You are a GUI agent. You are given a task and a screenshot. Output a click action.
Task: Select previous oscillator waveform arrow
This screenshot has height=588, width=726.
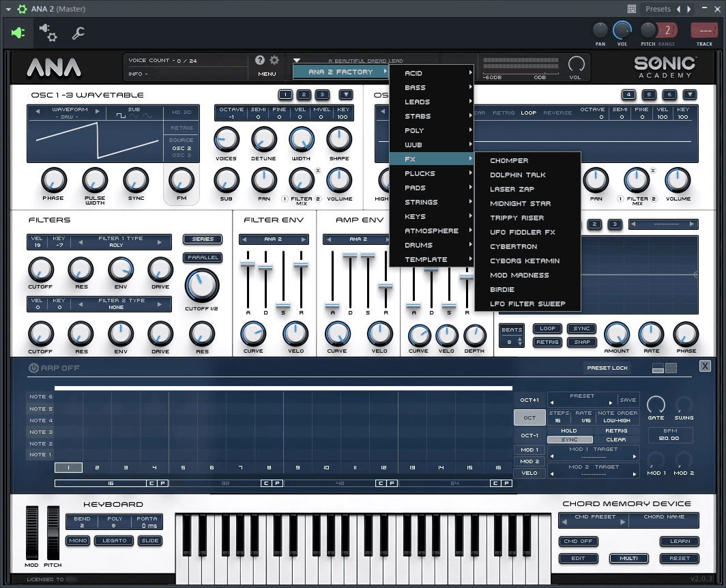(x=38, y=111)
